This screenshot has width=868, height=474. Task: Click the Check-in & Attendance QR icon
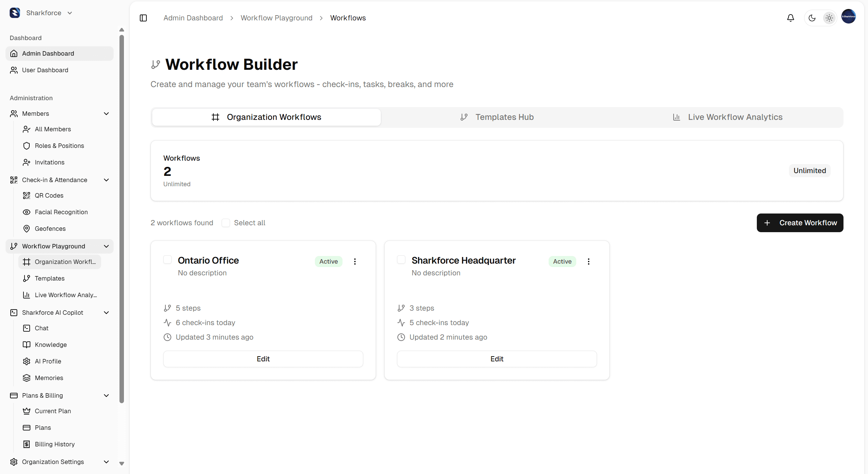14,180
